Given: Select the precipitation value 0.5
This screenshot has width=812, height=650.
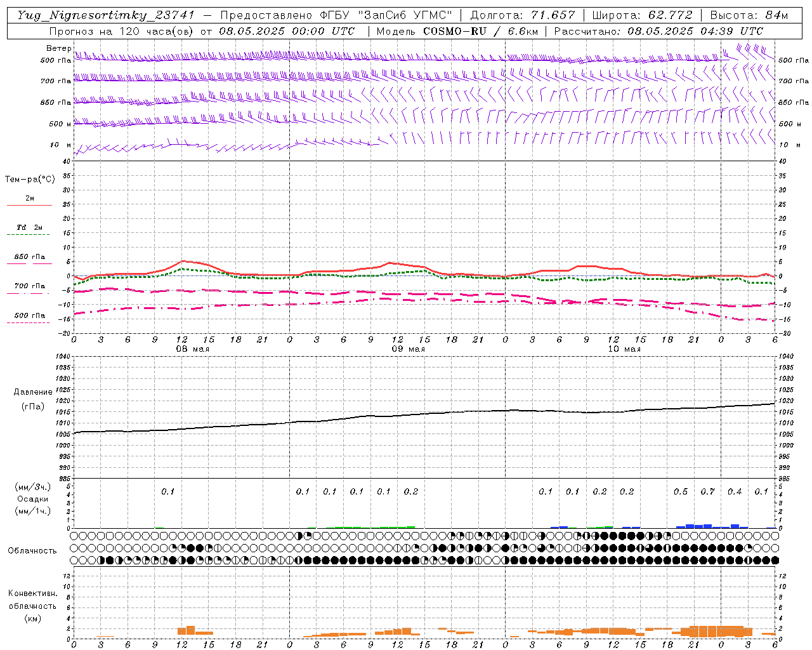Looking at the screenshot, I should (681, 491).
